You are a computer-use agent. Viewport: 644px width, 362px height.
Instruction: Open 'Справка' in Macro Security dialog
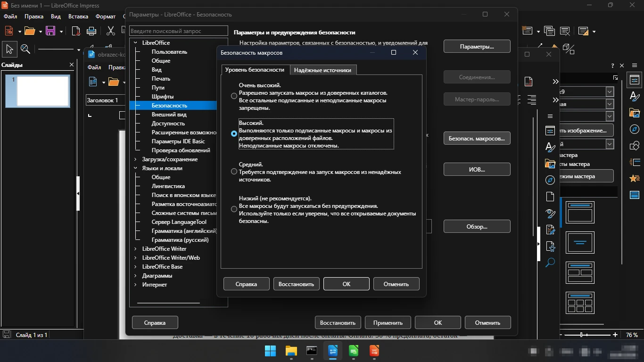coord(246,284)
